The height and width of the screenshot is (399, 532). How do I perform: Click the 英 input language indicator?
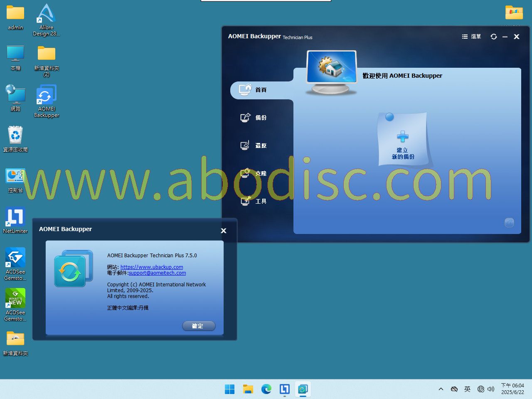click(x=468, y=389)
